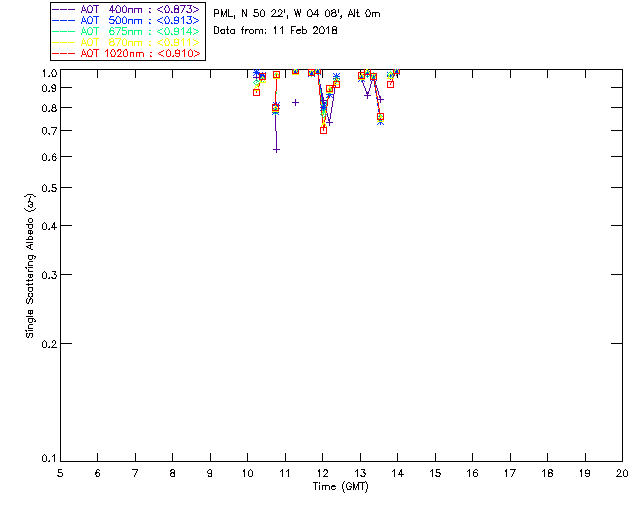Click the 'Single Scattering Albedo' y-axis label

[x=30, y=266]
